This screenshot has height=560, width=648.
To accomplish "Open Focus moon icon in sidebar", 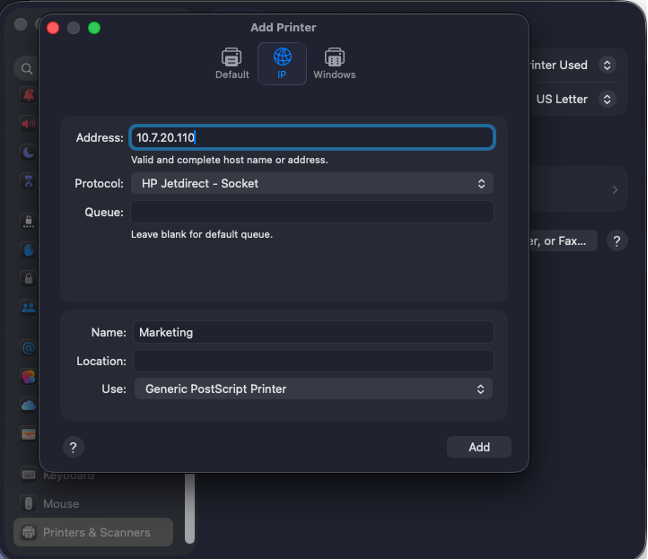I will pyautogui.click(x=28, y=153).
